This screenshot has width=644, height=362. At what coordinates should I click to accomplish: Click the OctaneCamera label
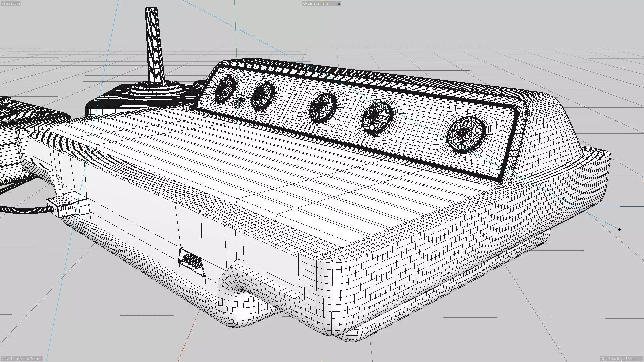click(x=315, y=3)
